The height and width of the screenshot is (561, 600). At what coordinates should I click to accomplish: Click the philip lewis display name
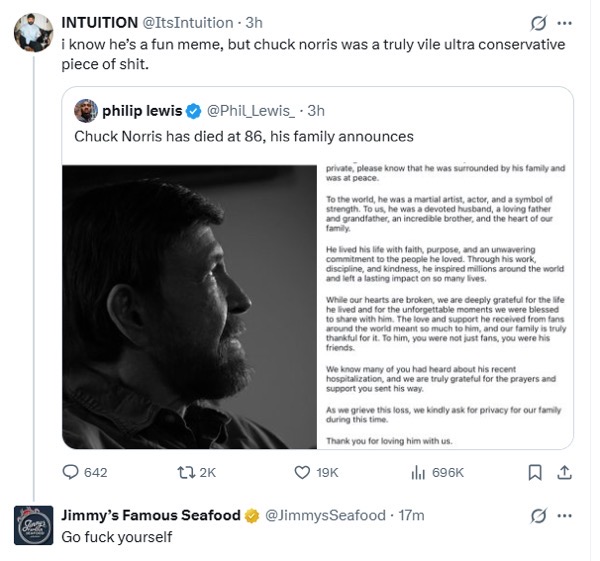tap(142, 111)
